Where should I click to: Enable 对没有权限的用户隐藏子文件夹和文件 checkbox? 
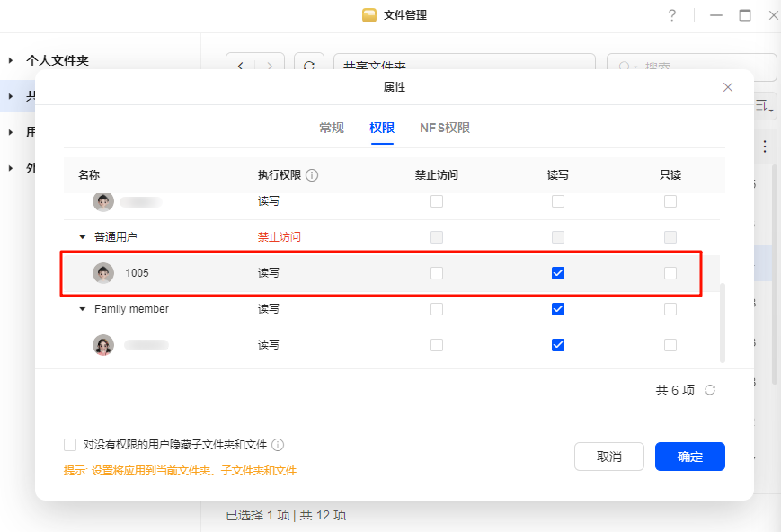coord(70,445)
